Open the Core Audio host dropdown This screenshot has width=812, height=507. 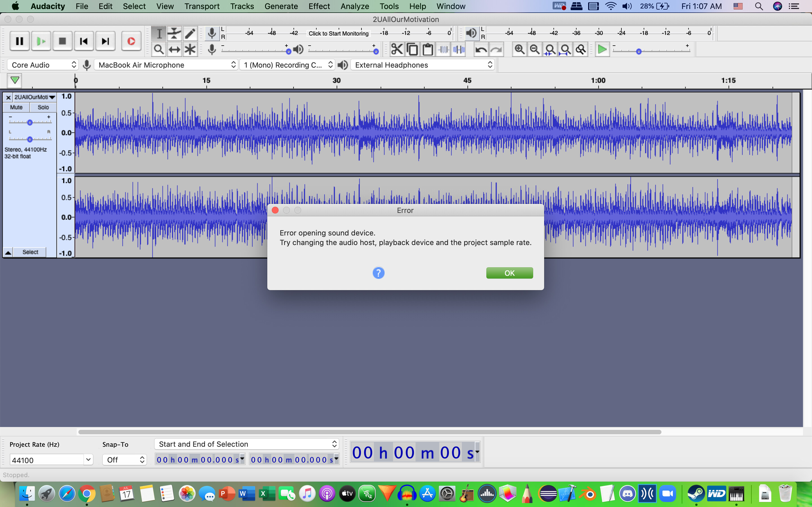pos(43,65)
